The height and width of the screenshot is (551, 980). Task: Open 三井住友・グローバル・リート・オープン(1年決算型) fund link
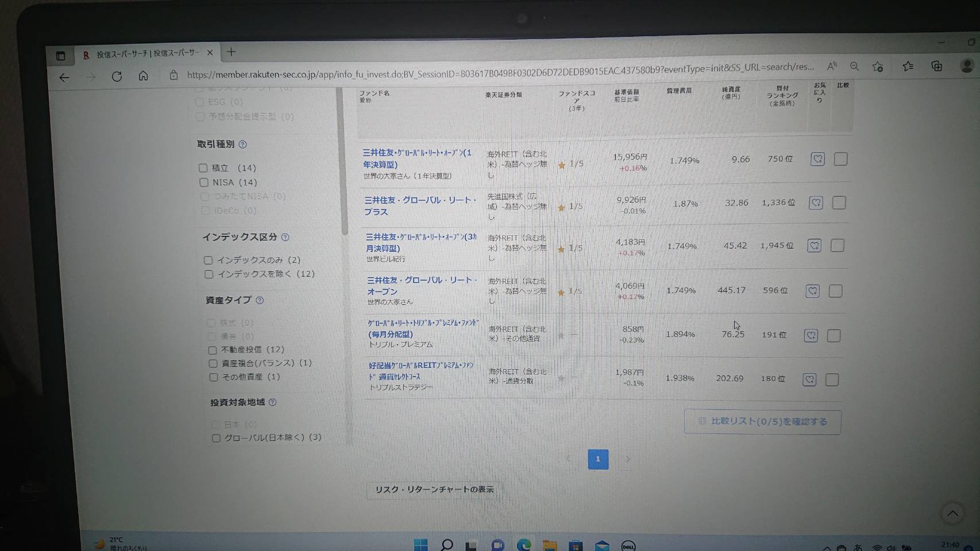pyautogui.click(x=417, y=158)
